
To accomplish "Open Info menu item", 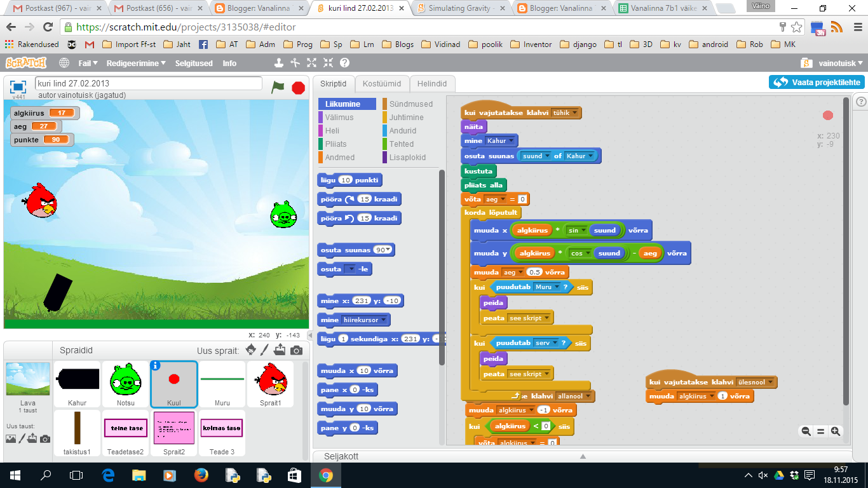I will coord(229,63).
